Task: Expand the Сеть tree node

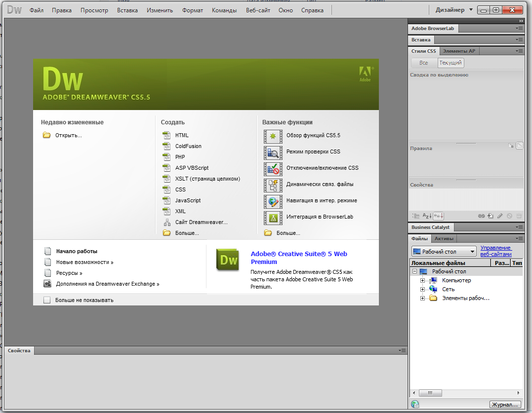Action: click(422, 289)
